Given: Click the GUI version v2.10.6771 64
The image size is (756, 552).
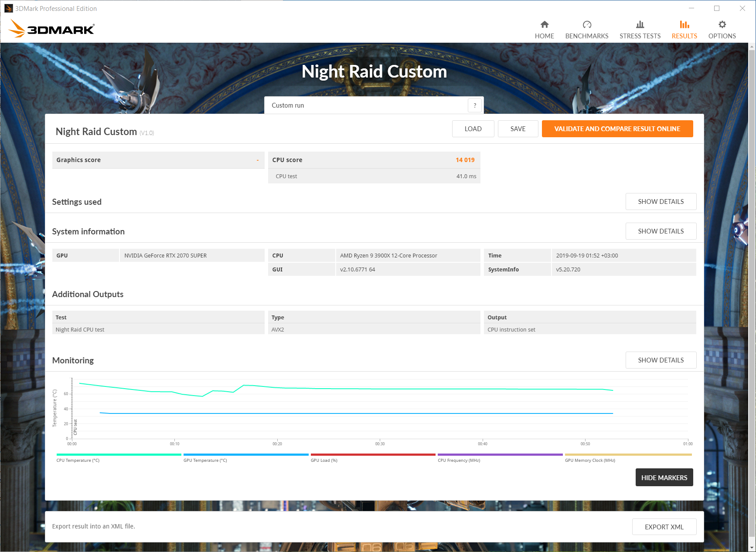Looking at the screenshot, I should (x=358, y=270).
